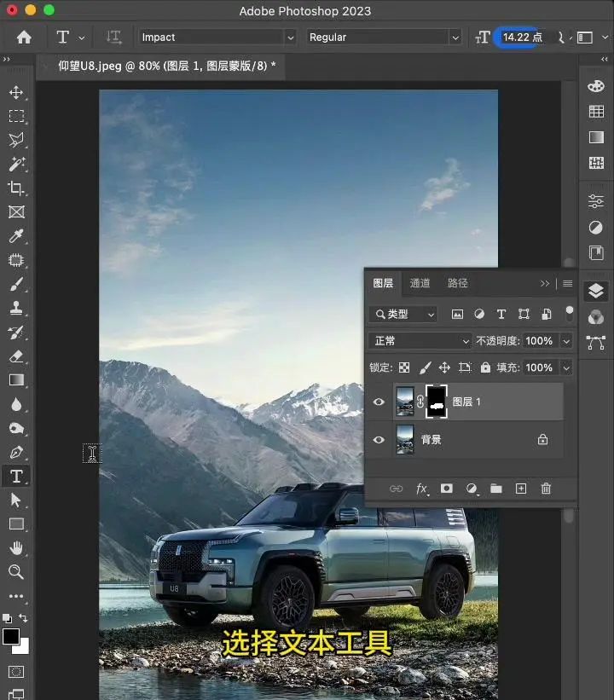Turn layer filtering on or off switch
The width and height of the screenshot is (614, 700).
[569, 314]
